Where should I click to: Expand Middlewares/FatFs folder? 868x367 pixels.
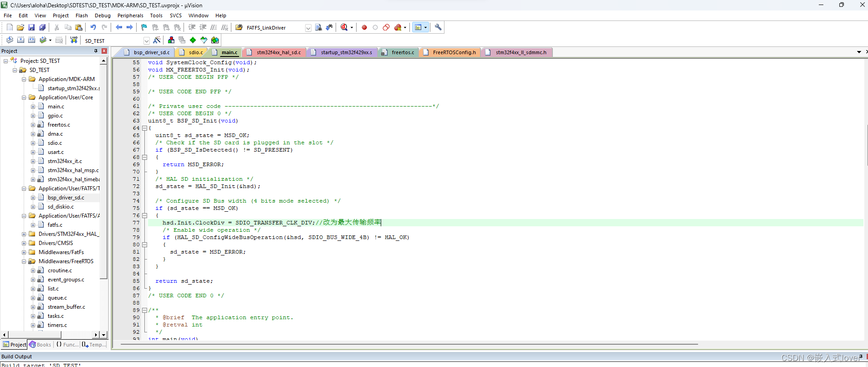(x=24, y=252)
